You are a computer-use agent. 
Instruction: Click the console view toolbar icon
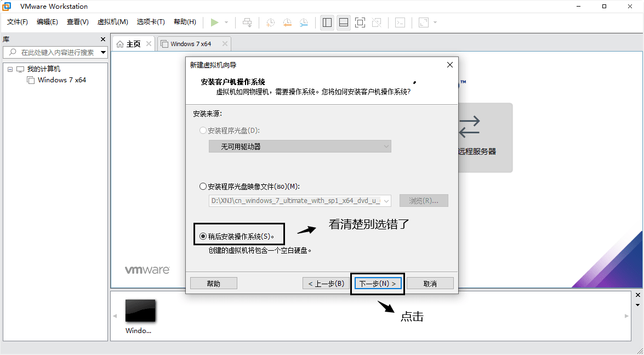(x=400, y=22)
